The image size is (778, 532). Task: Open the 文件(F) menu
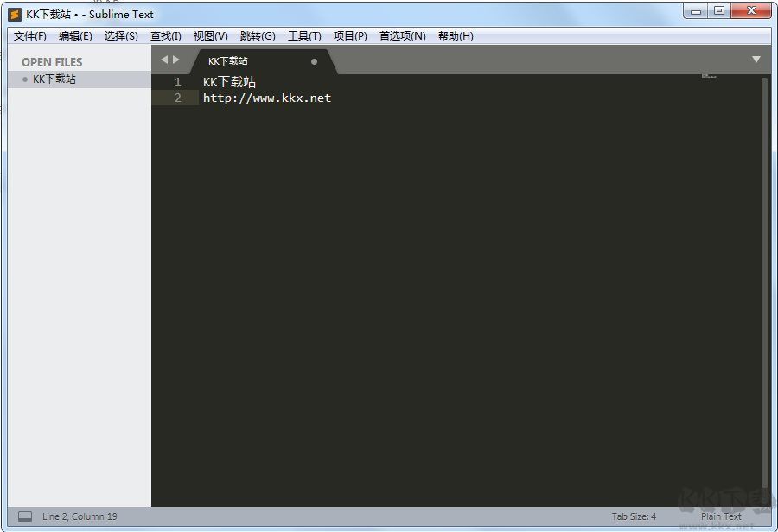click(x=29, y=35)
